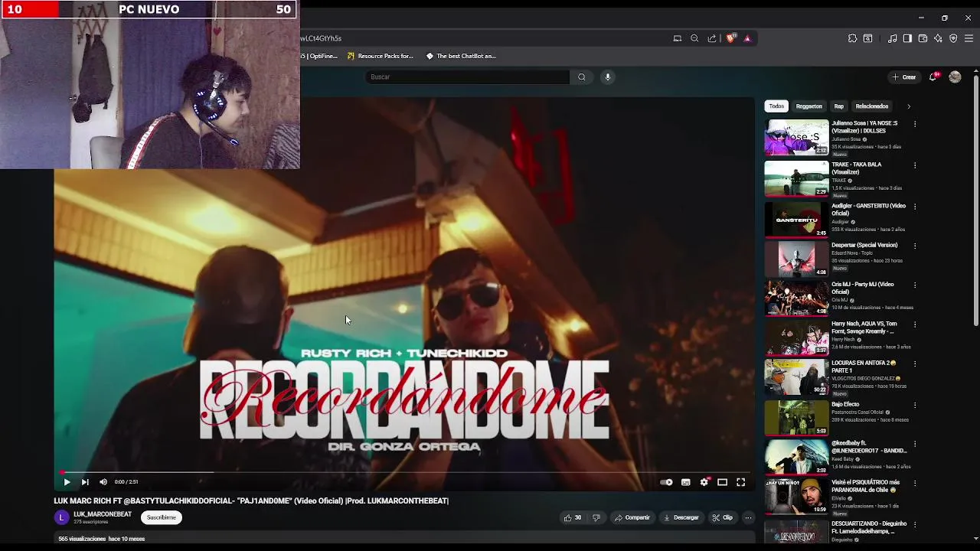Image resolution: width=980 pixels, height=551 pixels.
Task: Open The best ChatBot an... bookmark
Action: tap(461, 56)
